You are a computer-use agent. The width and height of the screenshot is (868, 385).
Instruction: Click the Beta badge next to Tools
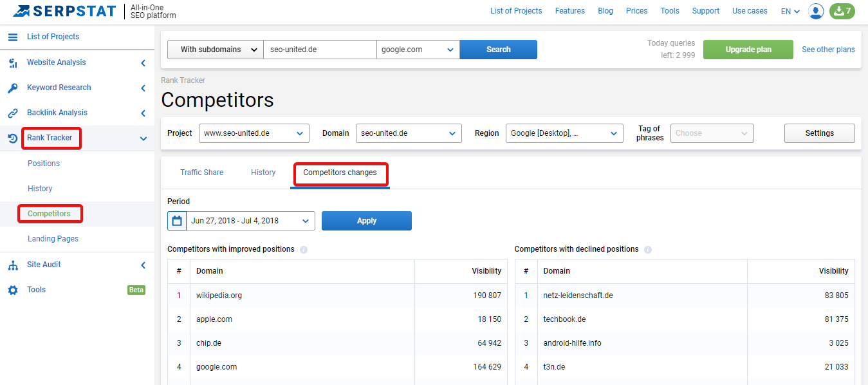click(x=136, y=290)
